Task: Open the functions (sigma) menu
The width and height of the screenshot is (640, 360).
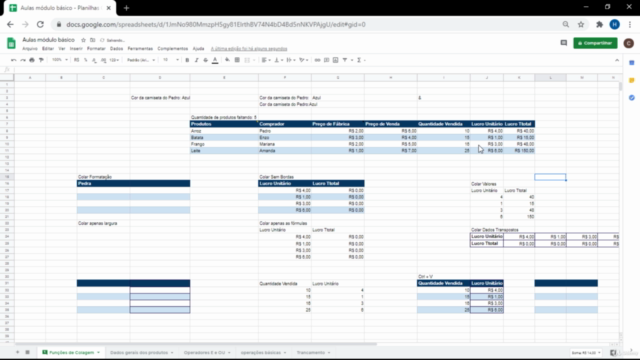Action: tap(360, 60)
